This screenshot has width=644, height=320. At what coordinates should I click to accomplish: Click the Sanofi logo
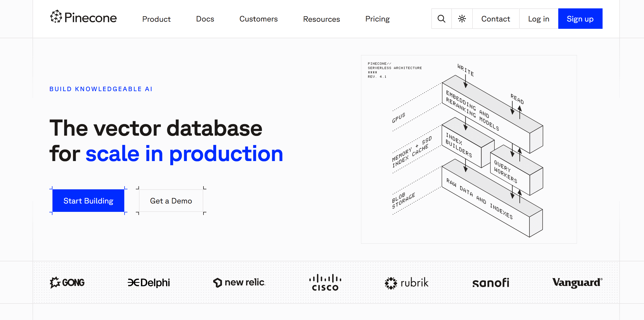(x=491, y=283)
